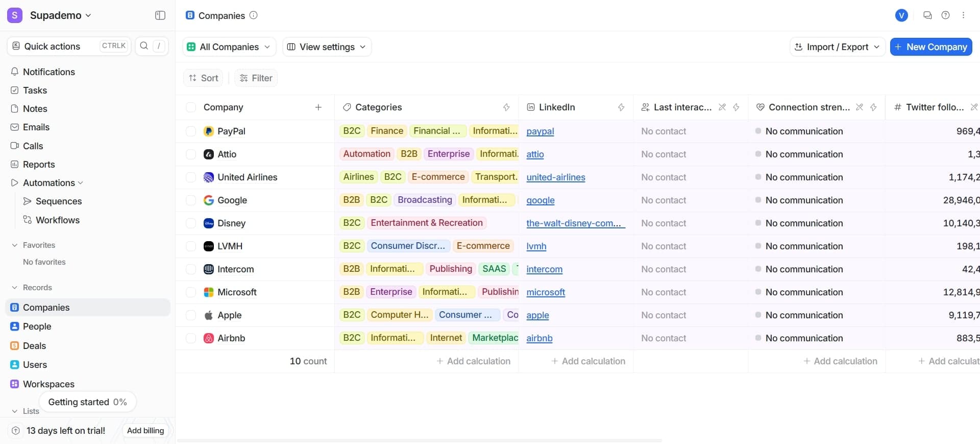Click the Filter button
The width and height of the screenshot is (980, 444).
click(x=256, y=78)
